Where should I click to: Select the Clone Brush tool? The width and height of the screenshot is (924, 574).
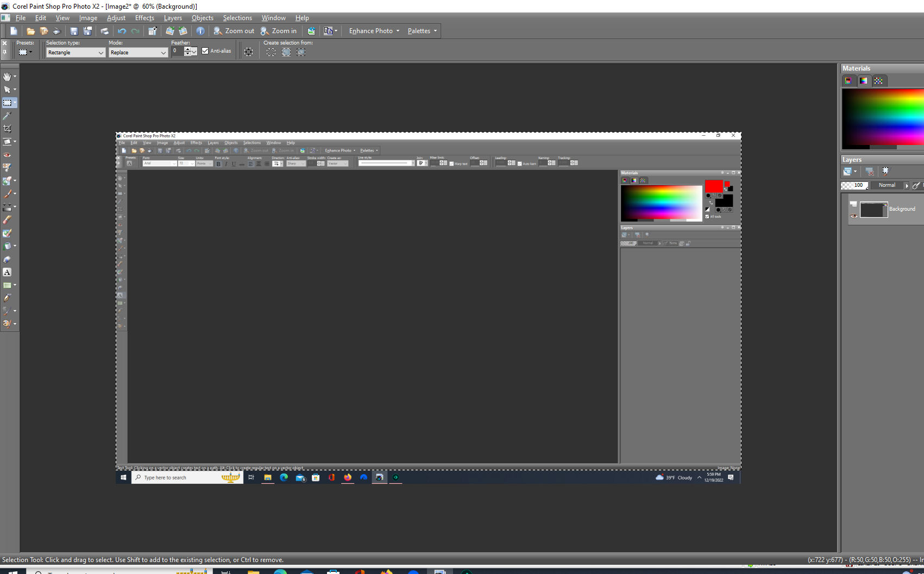point(7,181)
